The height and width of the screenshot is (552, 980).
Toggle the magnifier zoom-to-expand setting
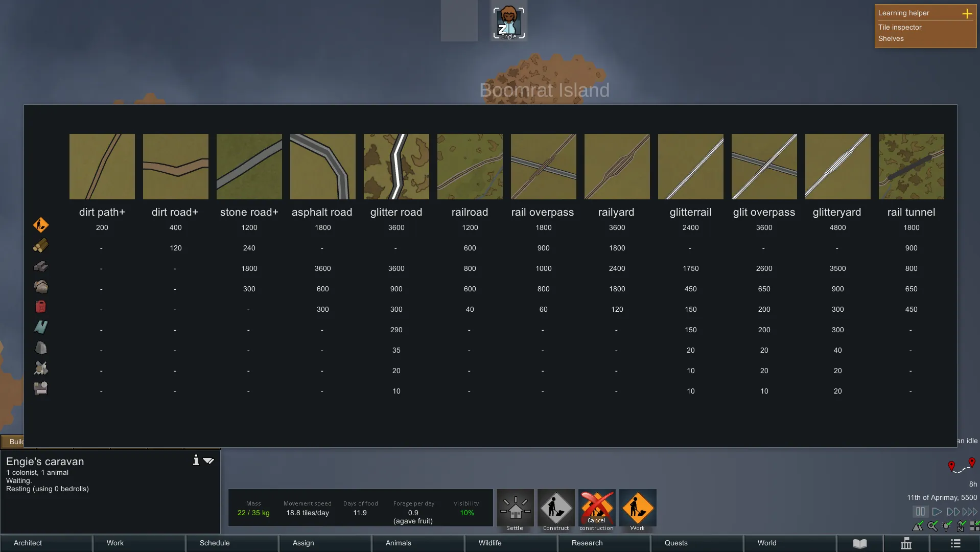pos(932,526)
